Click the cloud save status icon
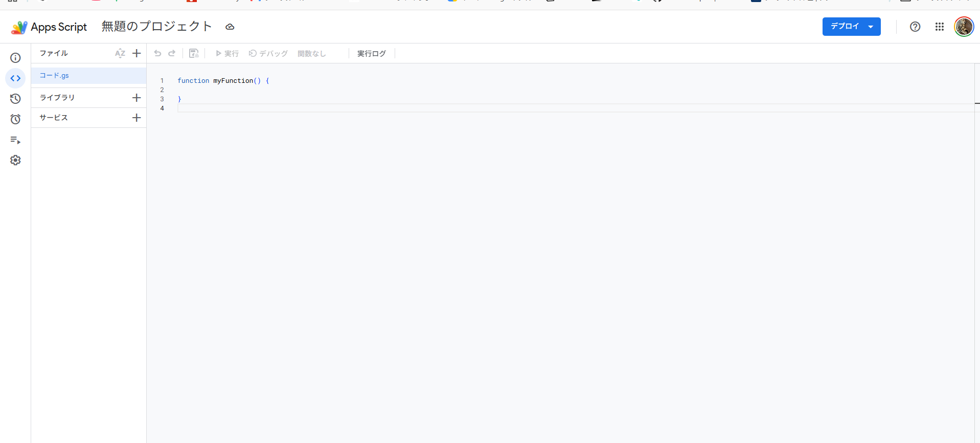Screen dimensions: 980x443 [x=230, y=27]
